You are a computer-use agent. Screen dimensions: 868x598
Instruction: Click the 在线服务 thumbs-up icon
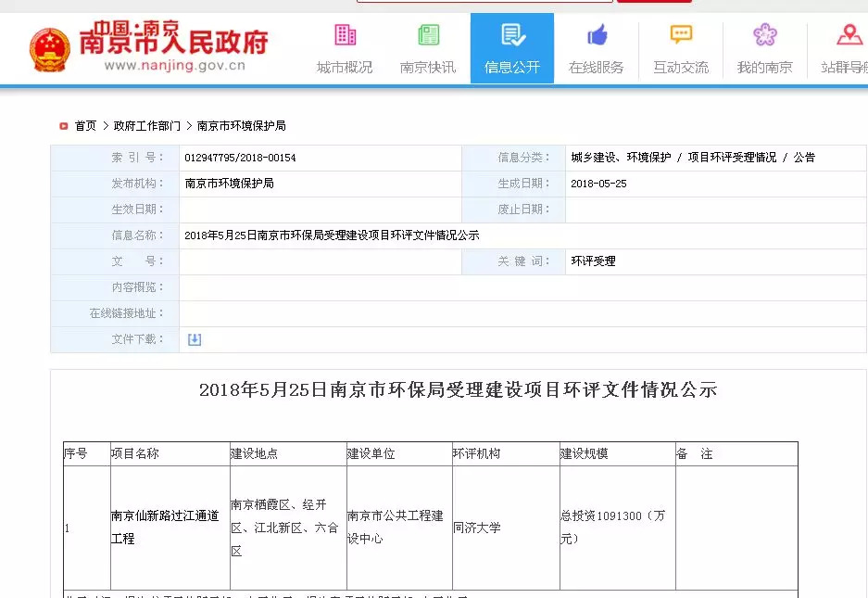[x=597, y=35]
